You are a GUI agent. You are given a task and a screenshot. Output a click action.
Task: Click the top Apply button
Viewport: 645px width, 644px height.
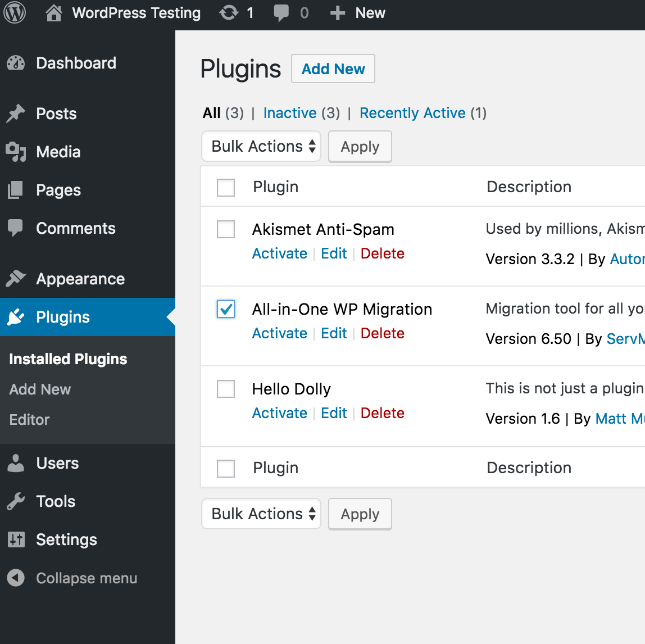click(360, 147)
